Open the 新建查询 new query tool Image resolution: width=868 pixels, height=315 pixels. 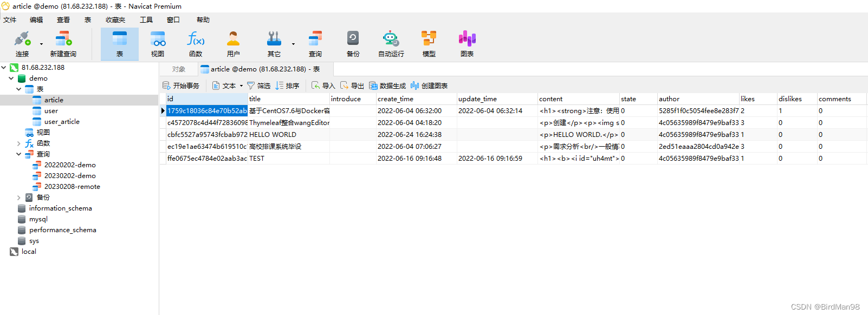pyautogui.click(x=63, y=44)
